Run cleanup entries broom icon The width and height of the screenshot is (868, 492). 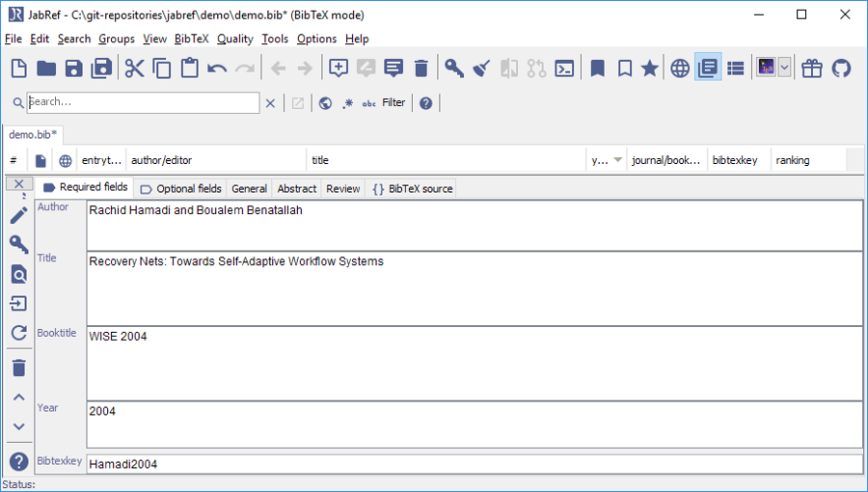point(481,68)
